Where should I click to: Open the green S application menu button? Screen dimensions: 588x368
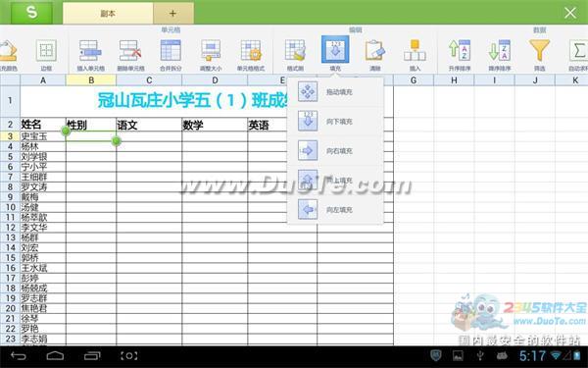(32, 13)
